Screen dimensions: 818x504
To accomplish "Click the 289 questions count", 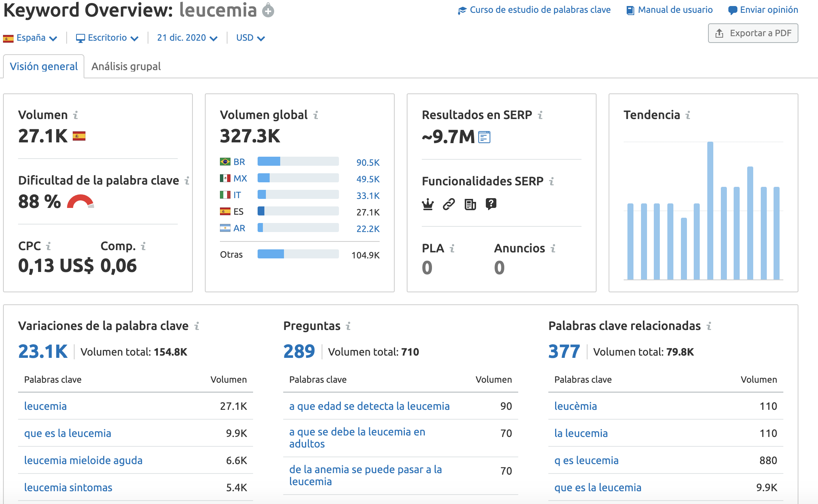I will 299,351.
